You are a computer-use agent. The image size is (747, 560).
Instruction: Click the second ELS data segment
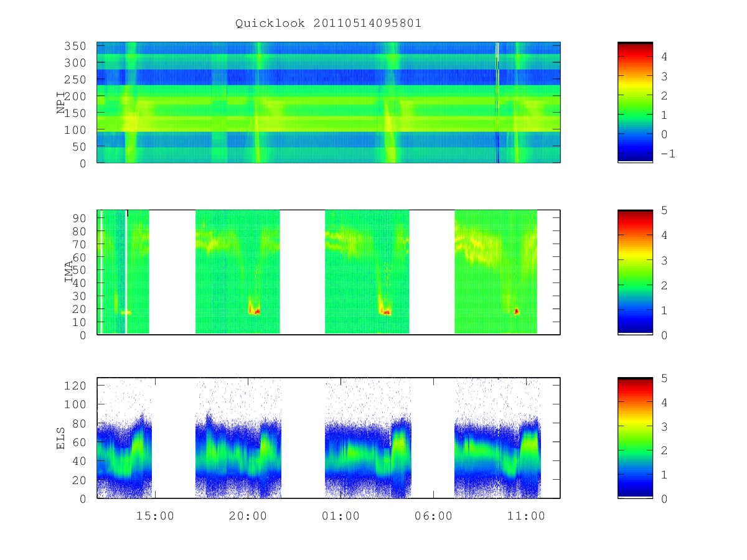point(238,438)
